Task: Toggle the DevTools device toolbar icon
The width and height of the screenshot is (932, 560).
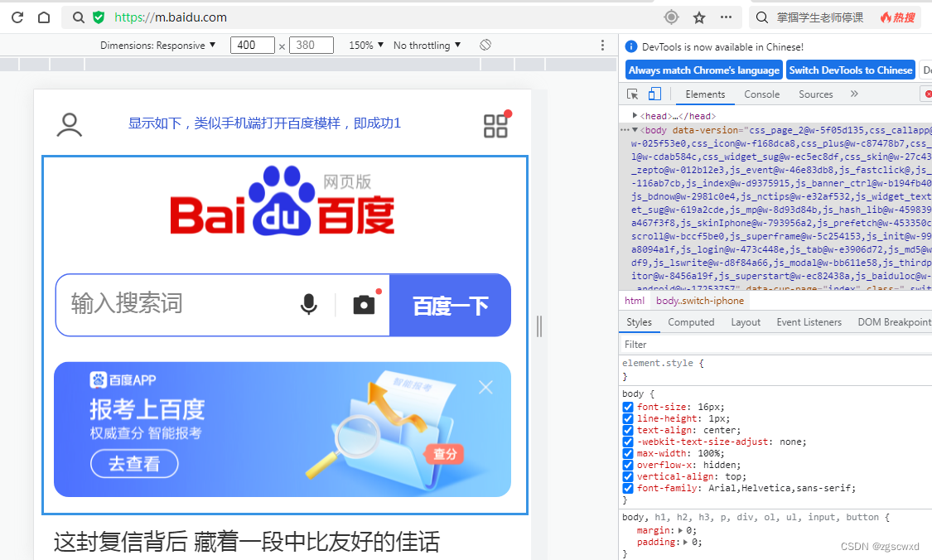Action: [x=654, y=94]
